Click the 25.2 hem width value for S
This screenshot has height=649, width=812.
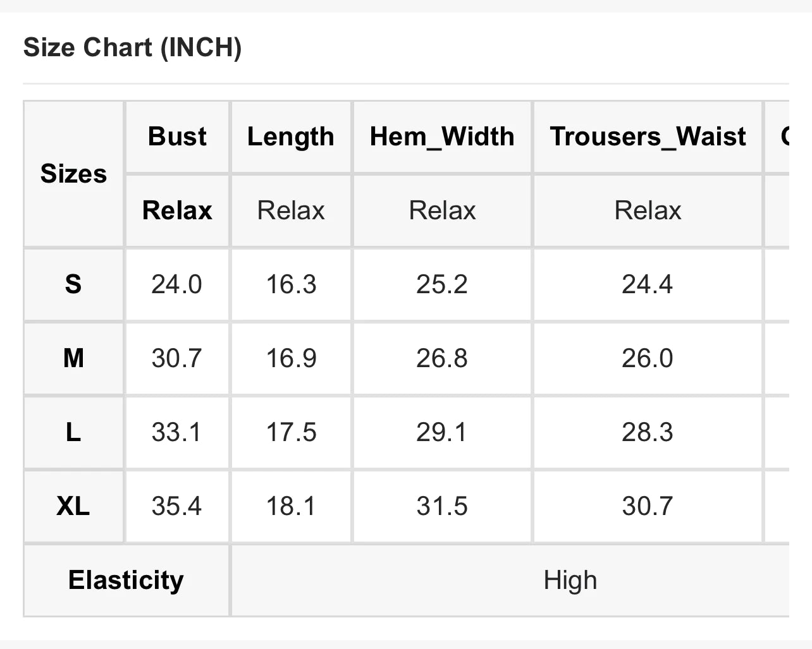(x=442, y=284)
